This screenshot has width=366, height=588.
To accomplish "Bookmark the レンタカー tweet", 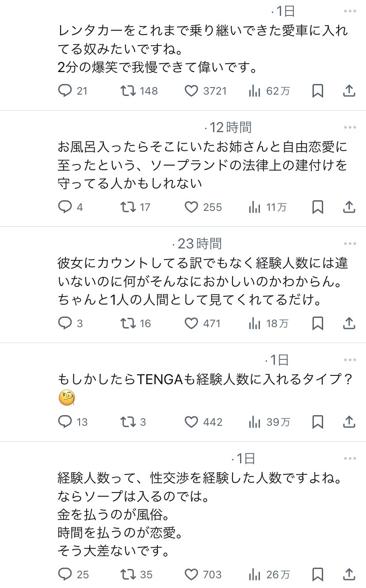I will [317, 91].
